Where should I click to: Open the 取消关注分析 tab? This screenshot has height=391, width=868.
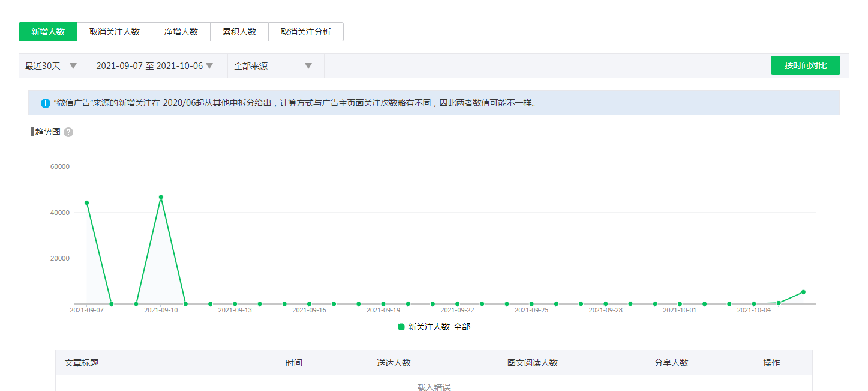tap(306, 32)
